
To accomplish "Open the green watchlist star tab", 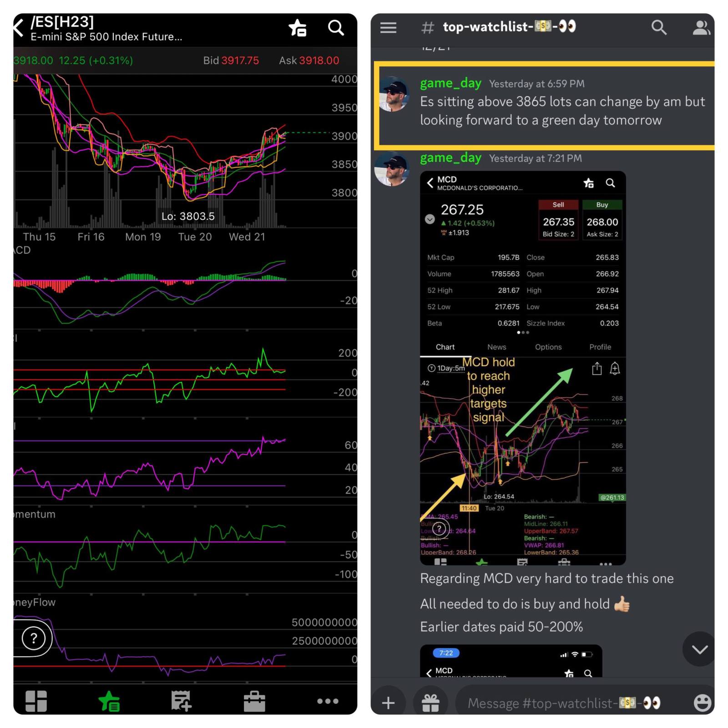I will (109, 701).
